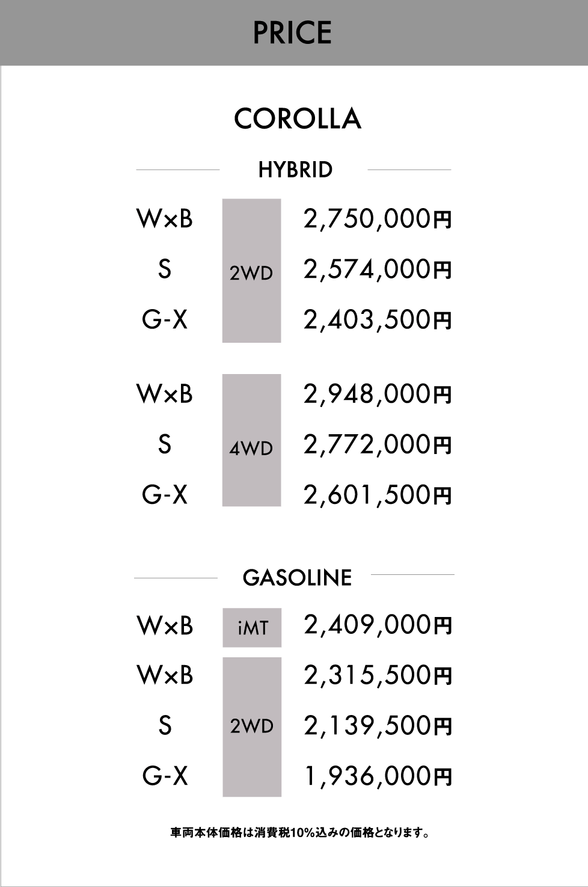Image resolution: width=588 pixels, height=887 pixels.
Task: Click the HYBRID section heading
Action: pyautogui.click(x=295, y=170)
